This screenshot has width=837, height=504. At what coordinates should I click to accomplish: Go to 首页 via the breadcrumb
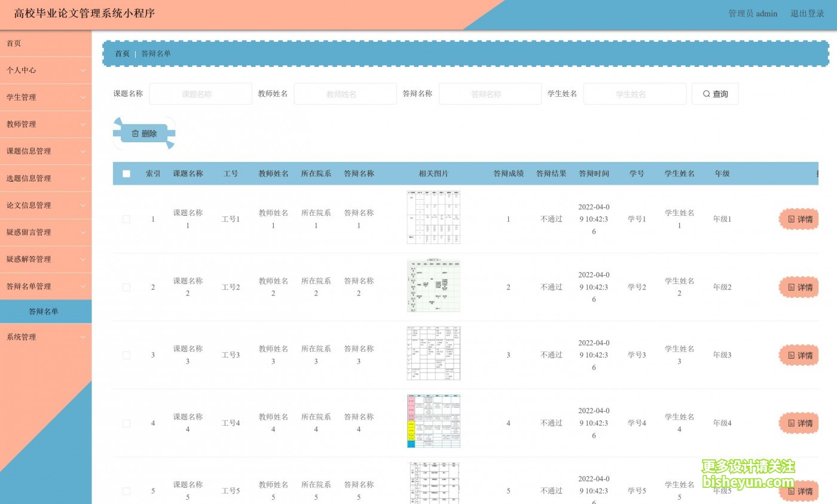coord(122,54)
